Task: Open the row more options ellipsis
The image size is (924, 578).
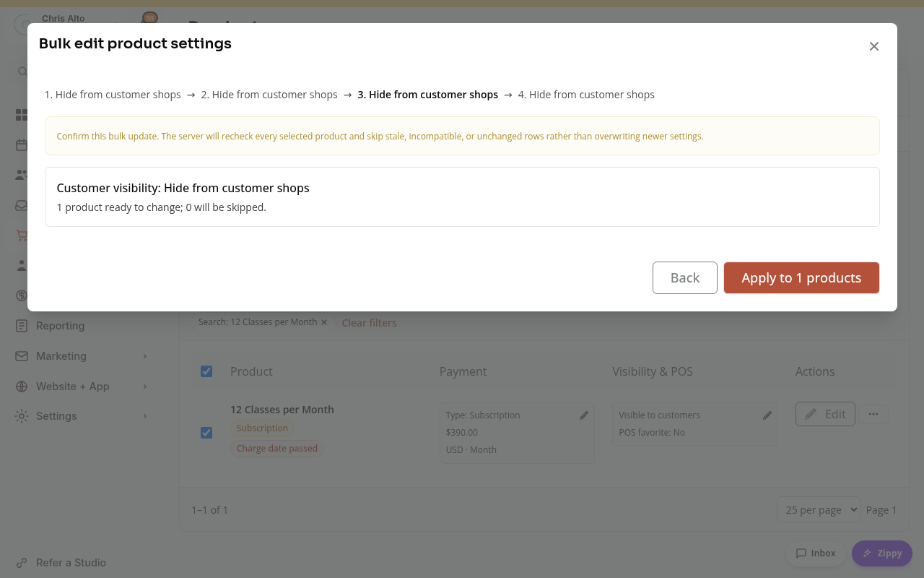Action: point(873,414)
